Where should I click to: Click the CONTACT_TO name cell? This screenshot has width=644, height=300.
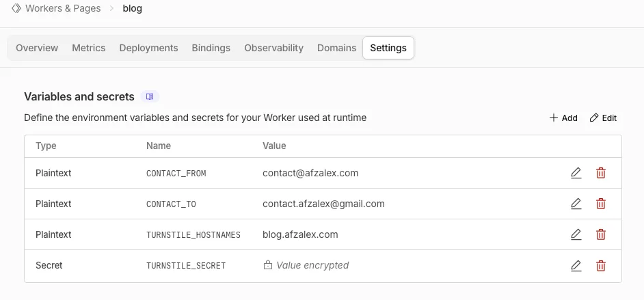(172, 204)
